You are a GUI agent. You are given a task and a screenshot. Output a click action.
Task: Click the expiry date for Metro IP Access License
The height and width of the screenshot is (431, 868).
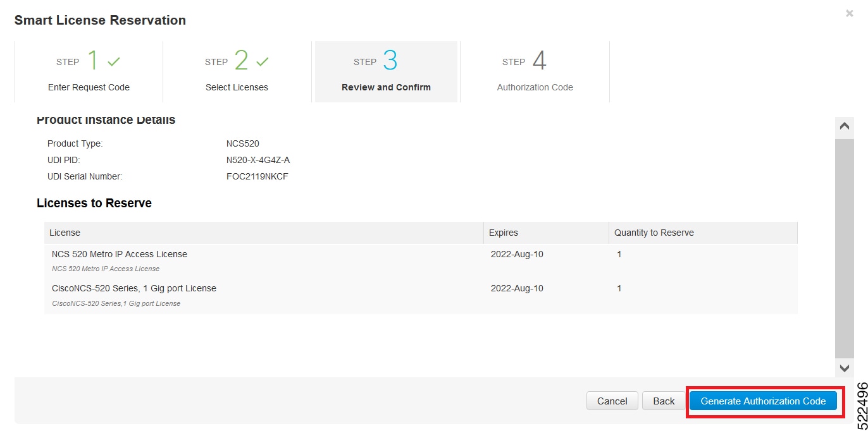click(517, 254)
